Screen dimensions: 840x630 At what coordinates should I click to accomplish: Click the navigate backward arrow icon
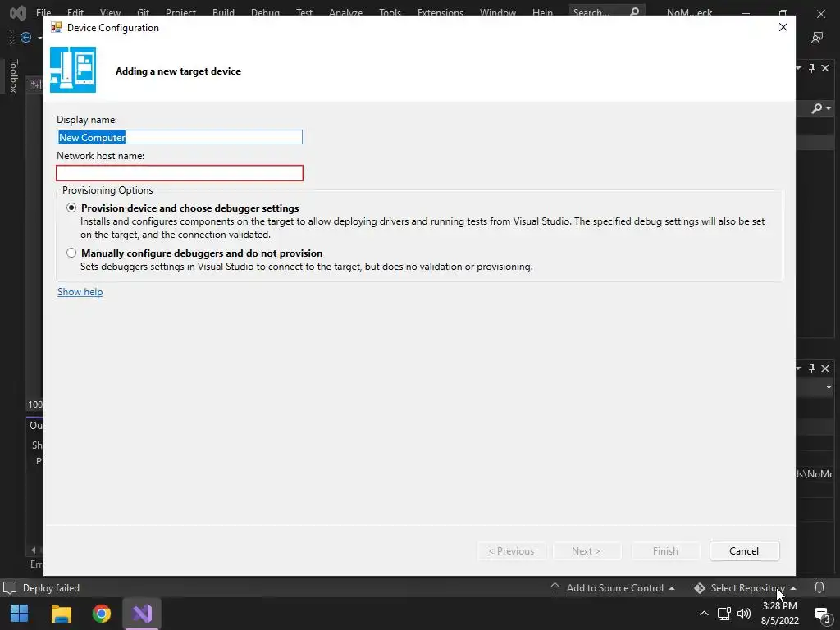click(25, 37)
